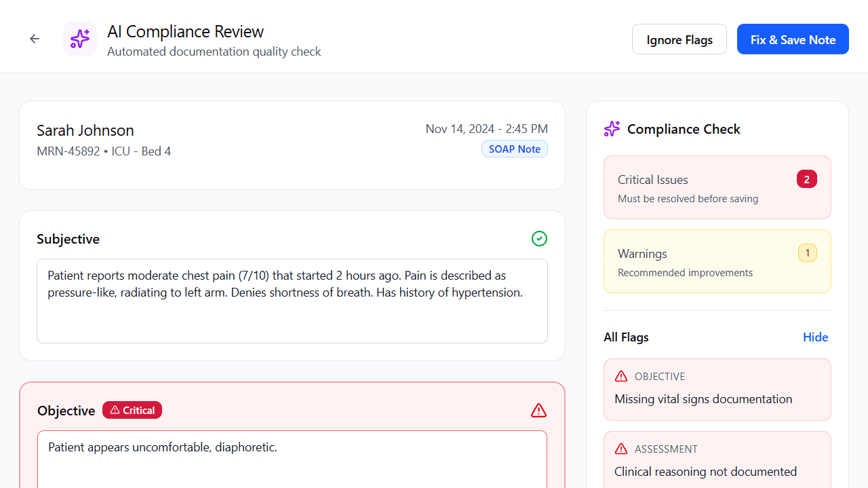
Task: Click the AI Compliance Review title
Action: [x=186, y=32]
